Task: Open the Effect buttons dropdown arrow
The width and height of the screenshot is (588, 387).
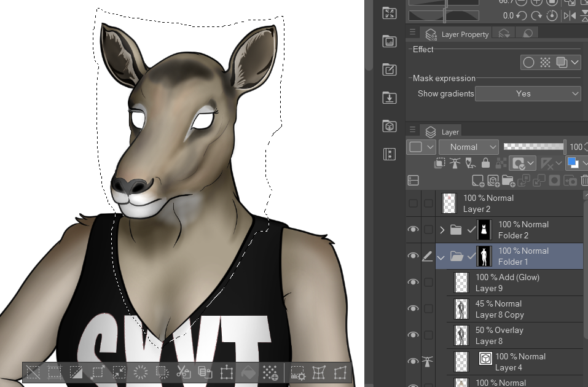Action: point(575,62)
